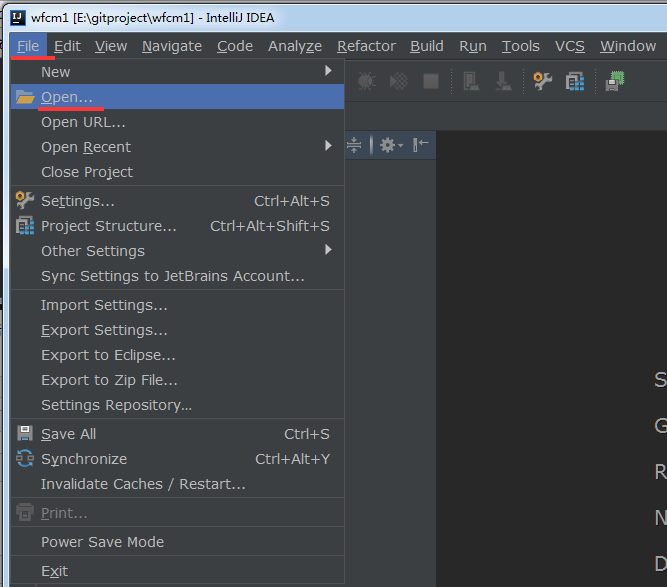Expand the Open Recent submenu arrow
The width and height of the screenshot is (667, 587).
(328, 146)
